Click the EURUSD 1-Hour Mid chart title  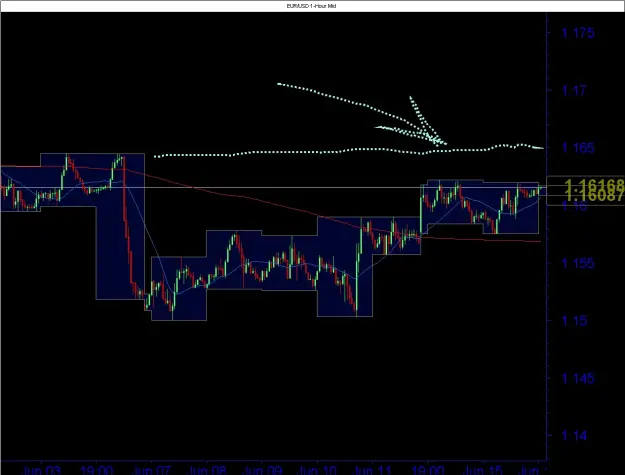pos(311,6)
